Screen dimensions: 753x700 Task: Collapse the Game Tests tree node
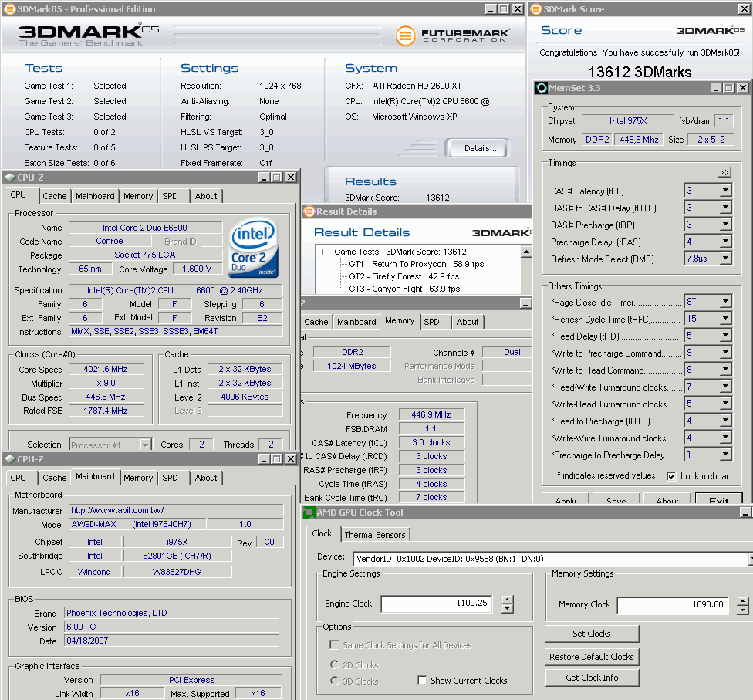tap(326, 252)
